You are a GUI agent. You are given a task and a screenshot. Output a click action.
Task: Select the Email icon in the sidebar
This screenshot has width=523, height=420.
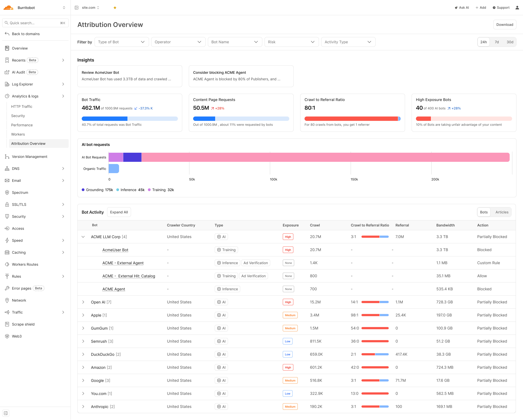(x=7, y=180)
